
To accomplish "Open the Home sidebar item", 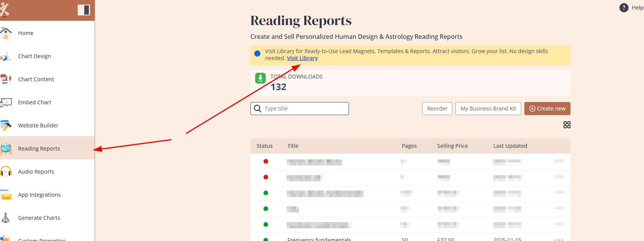I will (25, 33).
